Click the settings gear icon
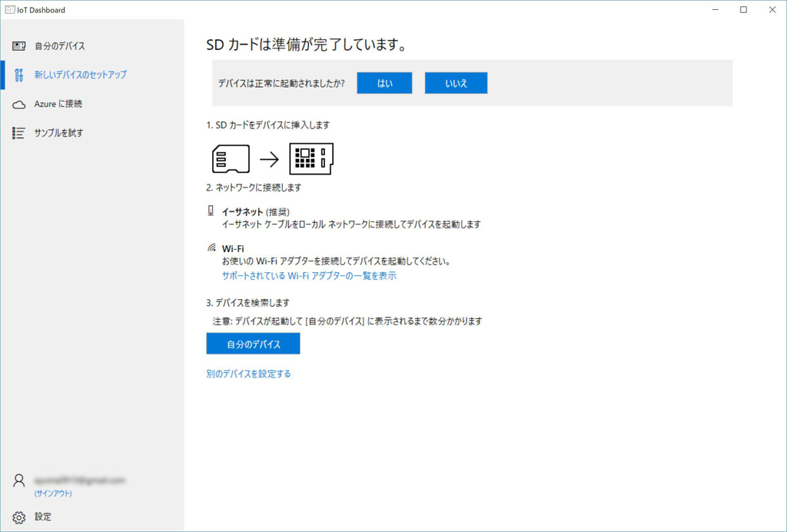Viewport: 787px width, 532px height. coord(19,517)
